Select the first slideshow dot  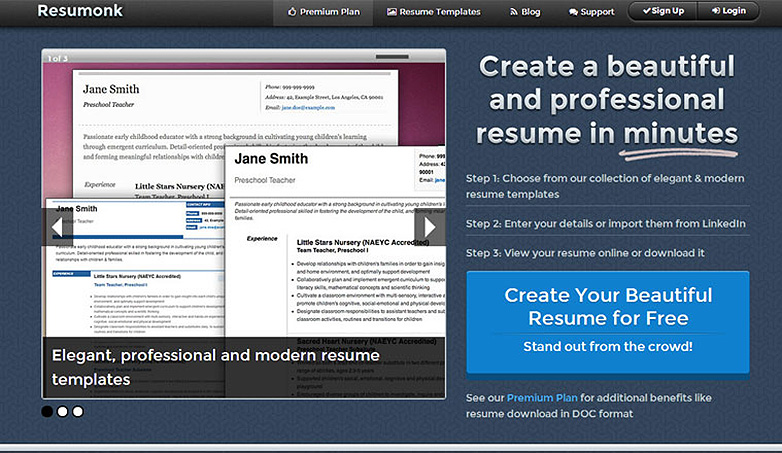point(47,412)
